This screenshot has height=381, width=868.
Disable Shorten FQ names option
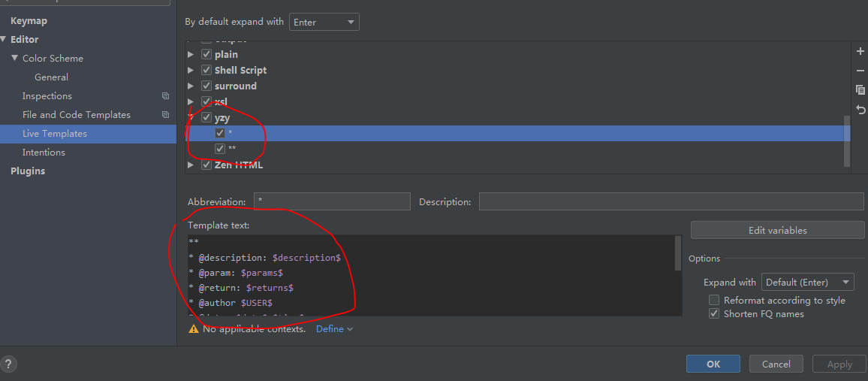coord(714,313)
